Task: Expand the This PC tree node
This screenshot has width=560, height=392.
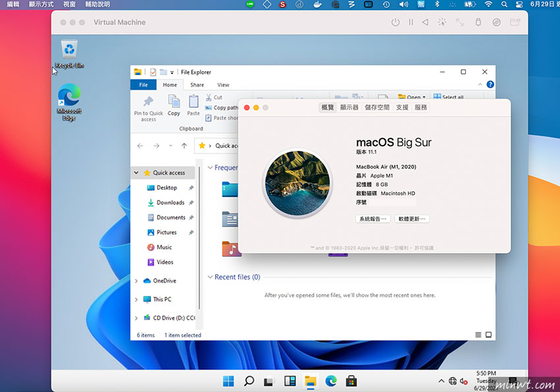Action: pyautogui.click(x=136, y=300)
